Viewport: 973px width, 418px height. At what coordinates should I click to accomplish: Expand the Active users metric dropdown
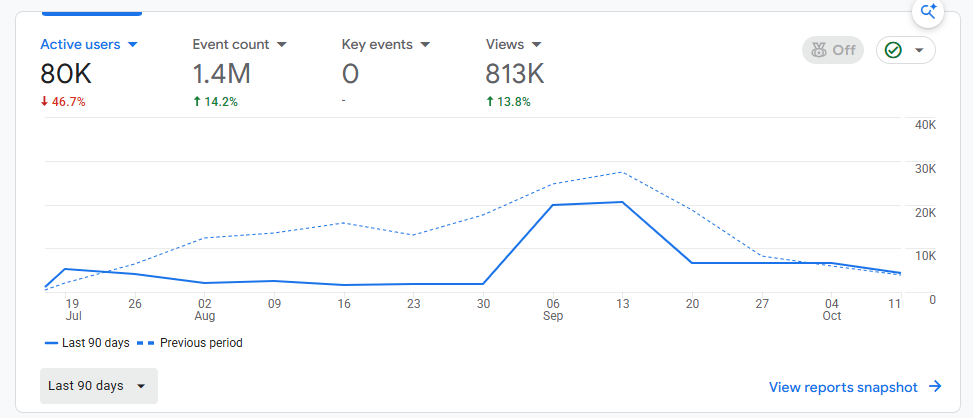[89, 45]
